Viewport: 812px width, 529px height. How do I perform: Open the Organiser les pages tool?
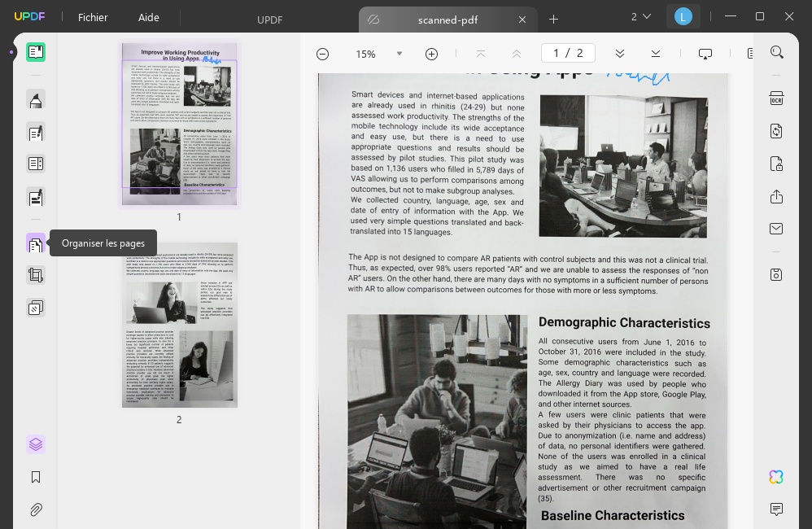click(36, 243)
